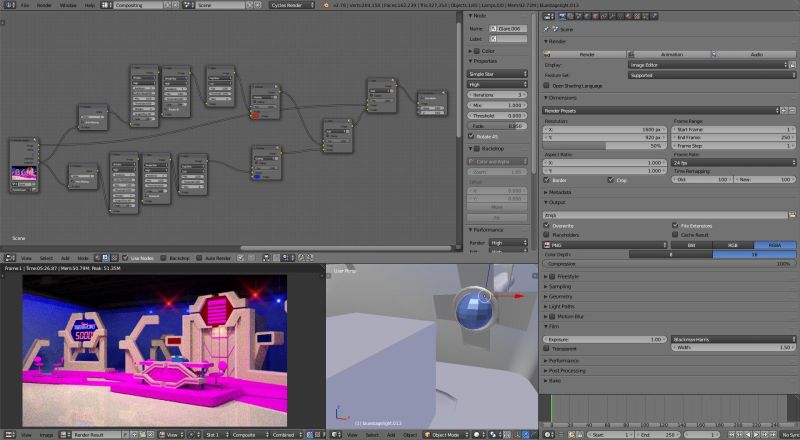Enable the Backdrop checkbox in node header
800x440 pixels.
pyautogui.click(x=163, y=258)
